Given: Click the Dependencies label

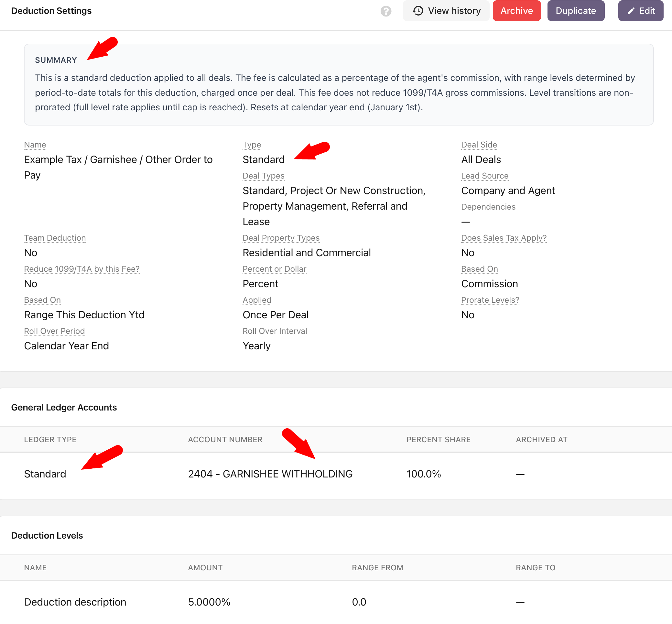Looking at the screenshot, I should point(488,207).
